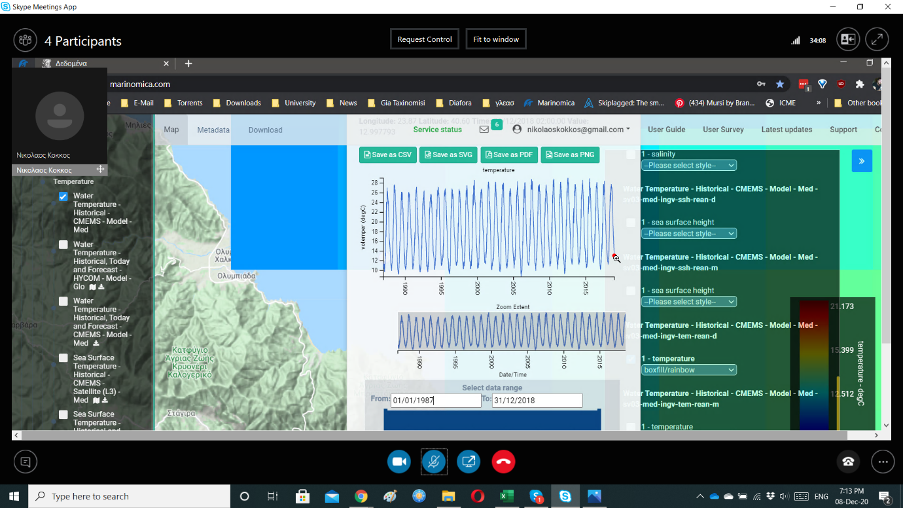Viewport: 904px width, 508px height.
Task: Open the conversation chat panel icon
Action: (26, 461)
